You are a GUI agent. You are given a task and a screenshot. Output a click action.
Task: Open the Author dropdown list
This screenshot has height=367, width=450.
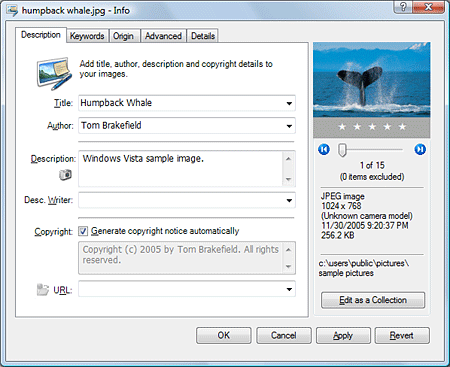pos(289,126)
